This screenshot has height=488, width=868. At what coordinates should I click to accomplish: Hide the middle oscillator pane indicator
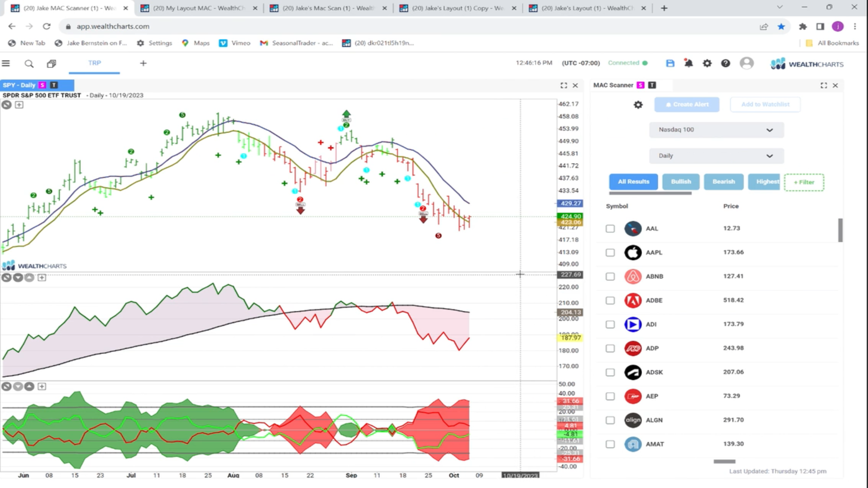pos(6,277)
